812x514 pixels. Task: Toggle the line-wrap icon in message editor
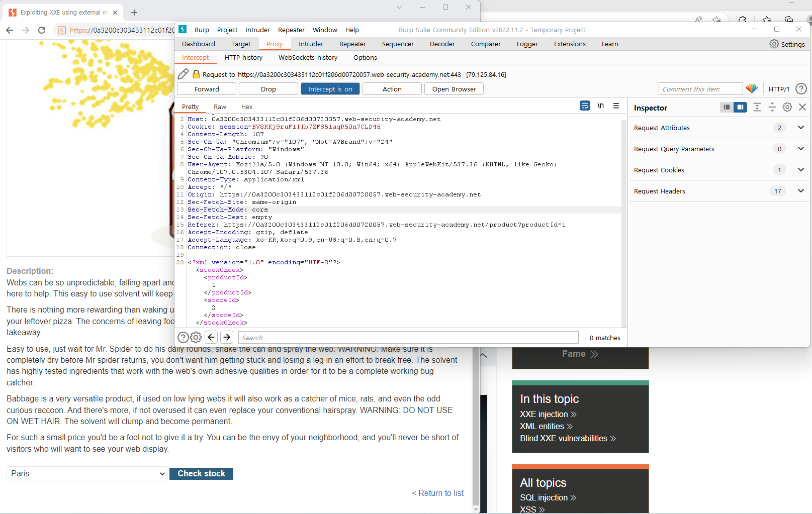tap(585, 106)
